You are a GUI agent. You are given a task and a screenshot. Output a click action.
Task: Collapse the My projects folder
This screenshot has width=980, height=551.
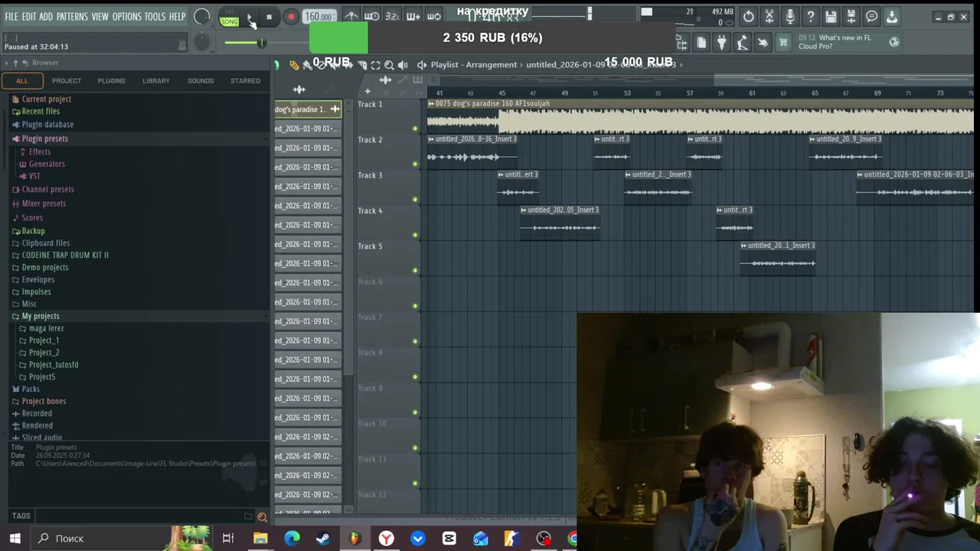(x=40, y=316)
